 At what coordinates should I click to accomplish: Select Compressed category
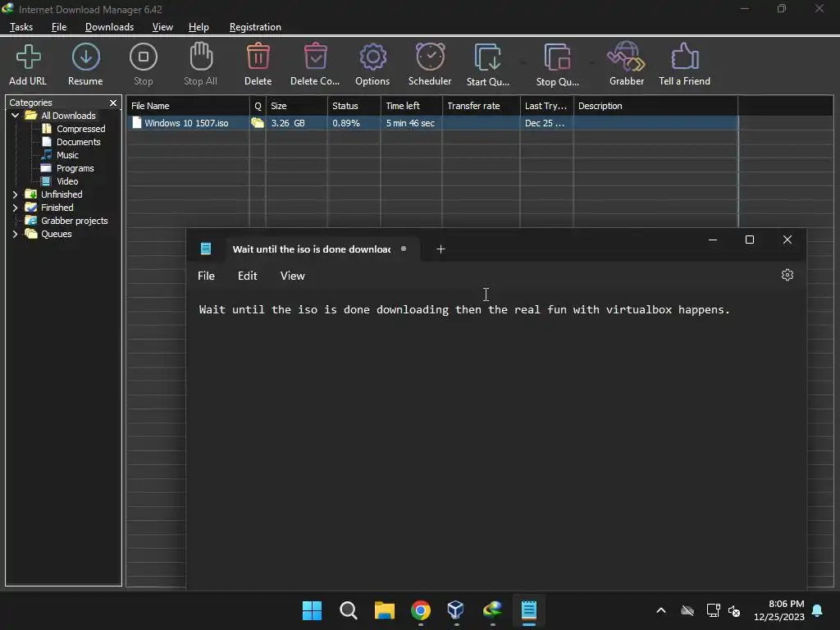81,129
